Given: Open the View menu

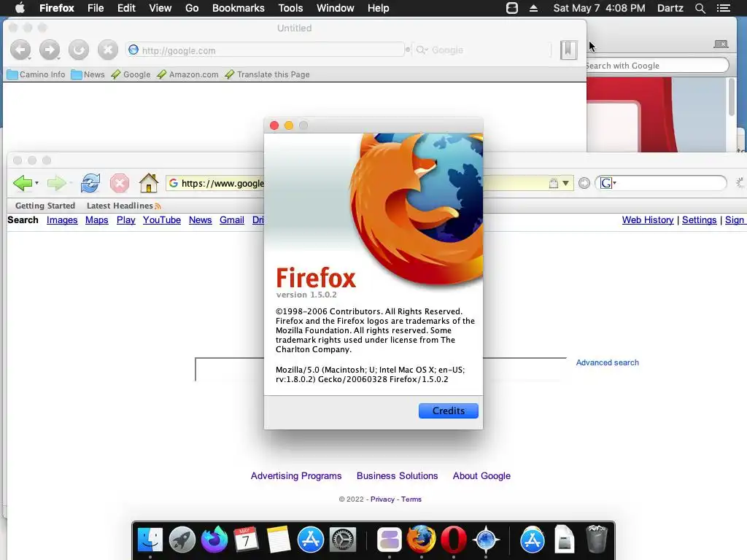Looking at the screenshot, I should pos(160,8).
